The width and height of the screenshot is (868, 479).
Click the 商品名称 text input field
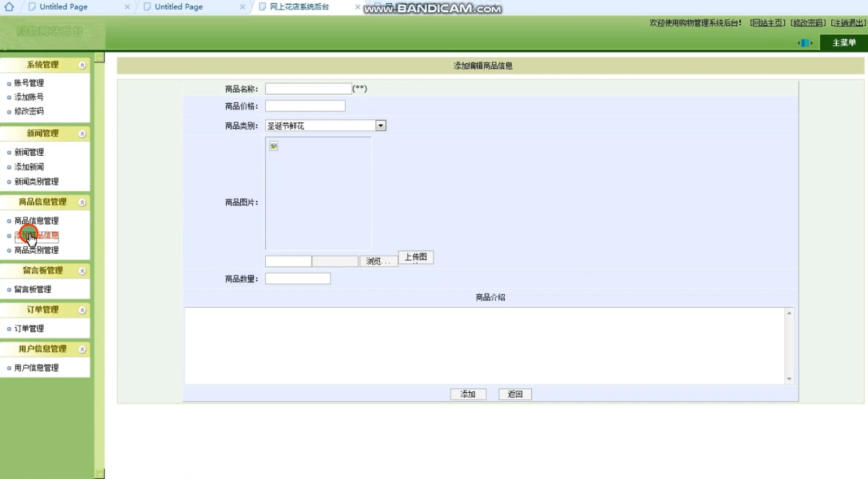(x=308, y=89)
